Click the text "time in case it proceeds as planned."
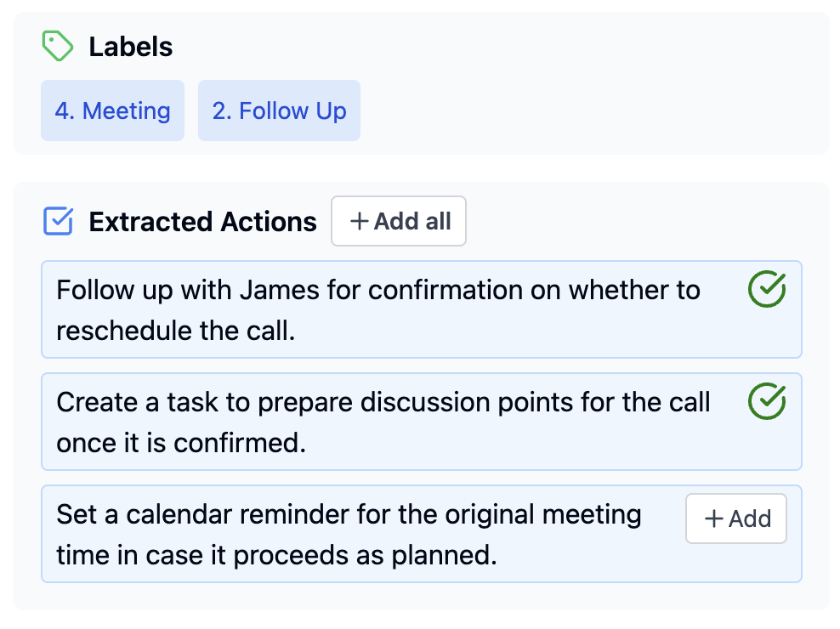 (276, 555)
